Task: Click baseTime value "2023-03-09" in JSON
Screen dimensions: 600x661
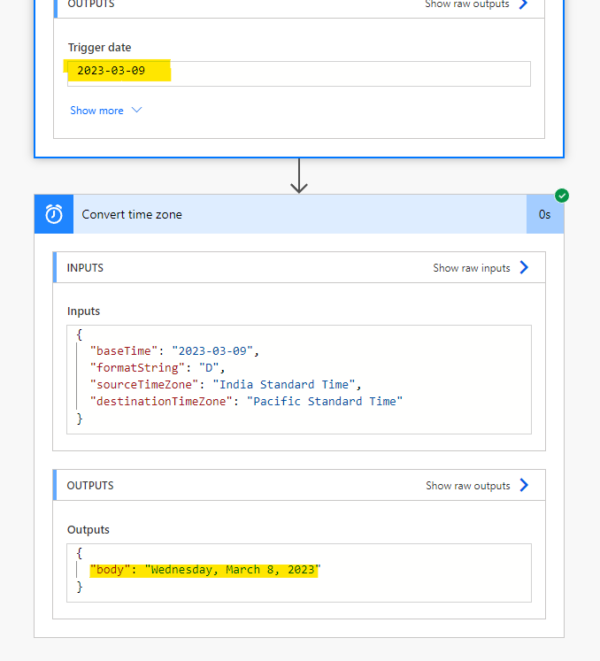Action: [212, 351]
